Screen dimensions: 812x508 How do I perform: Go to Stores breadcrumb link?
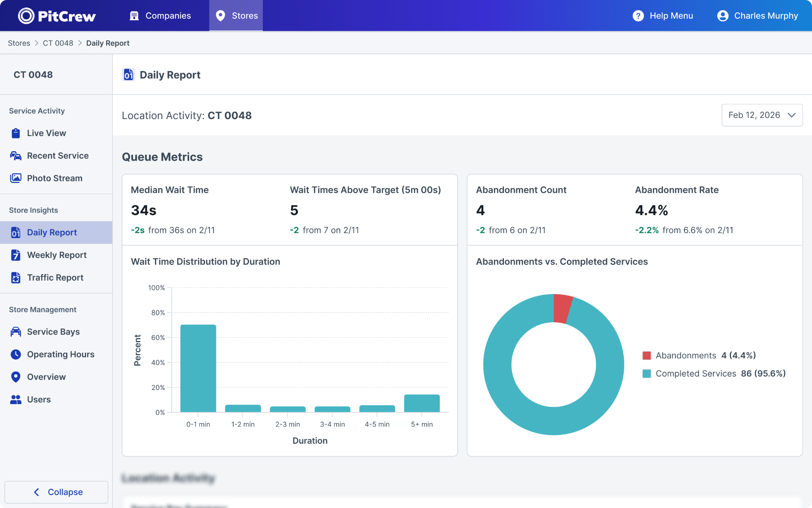[x=19, y=43]
